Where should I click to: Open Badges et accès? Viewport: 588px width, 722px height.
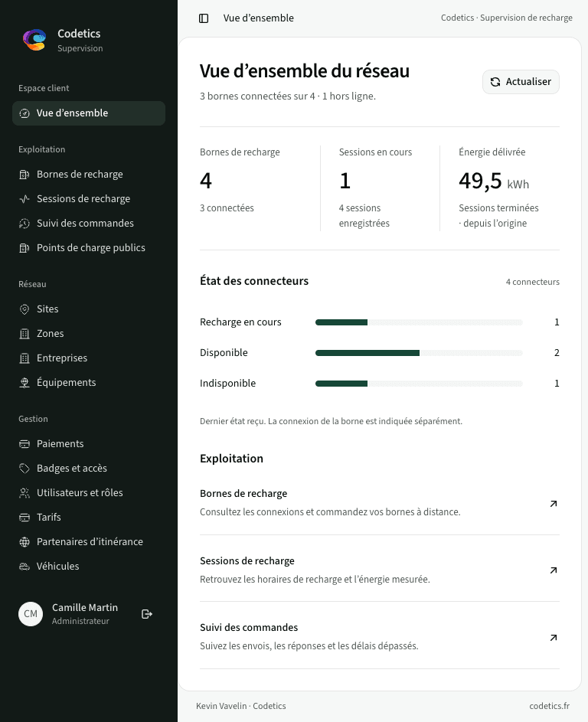pos(89,469)
